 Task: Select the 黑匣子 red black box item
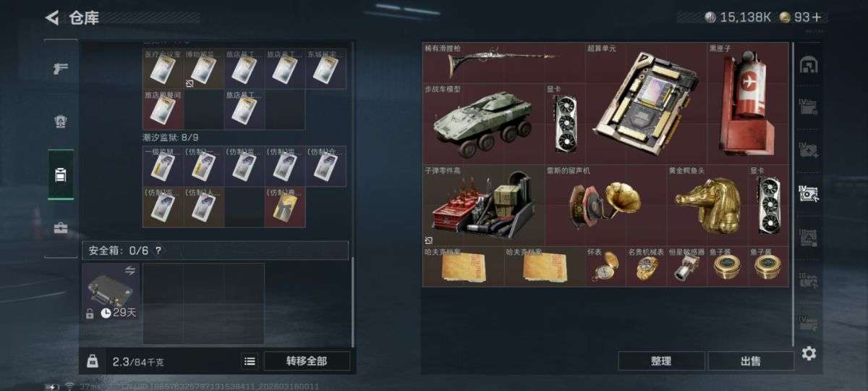(x=748, y=103)
